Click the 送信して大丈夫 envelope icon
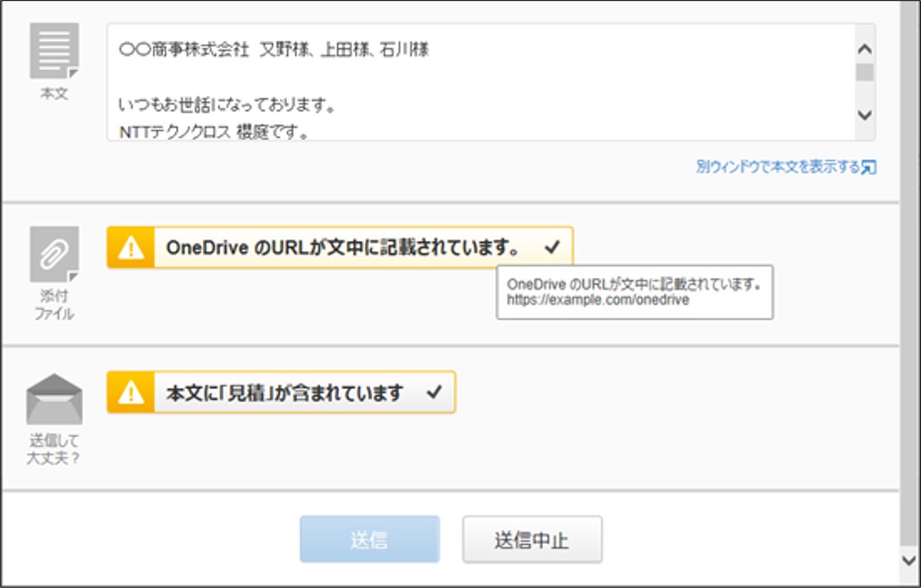921x588 pixels. 54,399
